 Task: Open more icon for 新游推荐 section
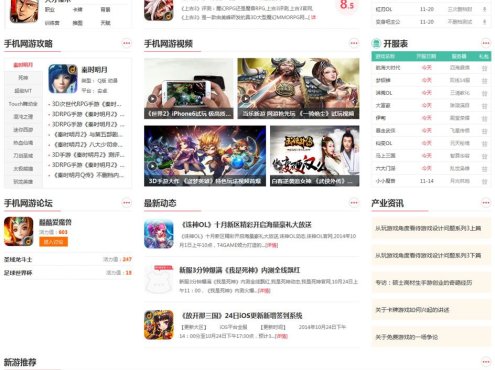click(486, 362)
